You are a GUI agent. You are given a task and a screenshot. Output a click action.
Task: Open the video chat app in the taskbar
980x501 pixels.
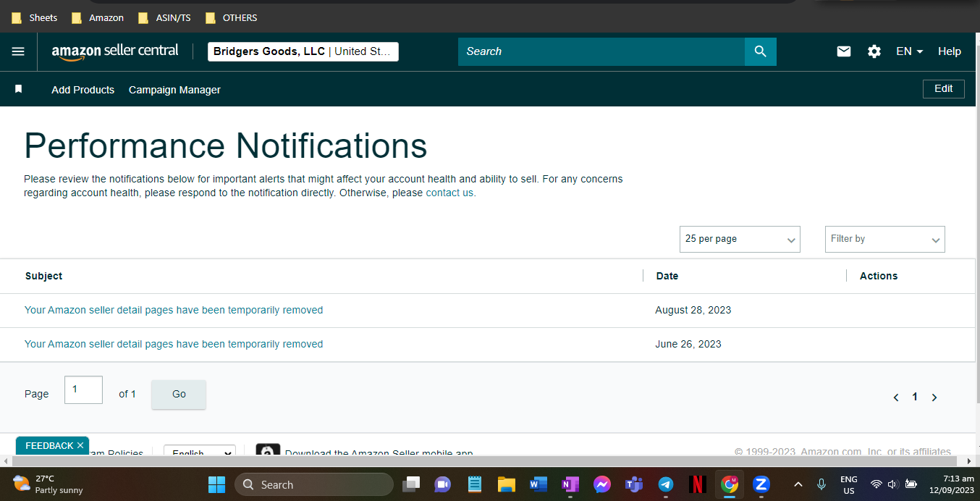click(443, 484)
